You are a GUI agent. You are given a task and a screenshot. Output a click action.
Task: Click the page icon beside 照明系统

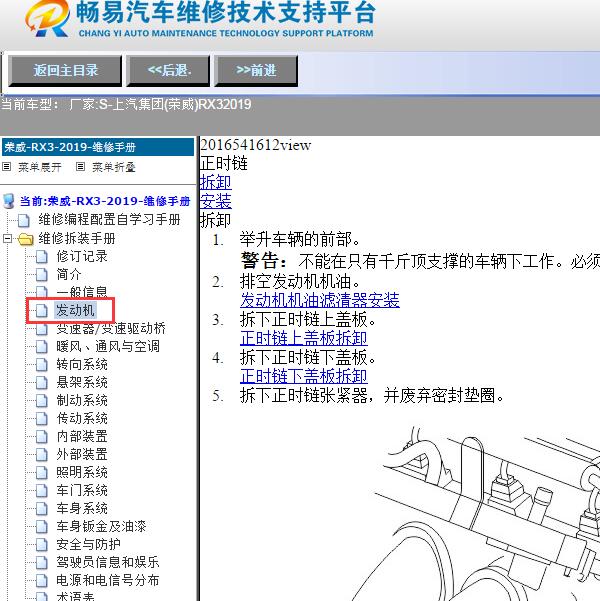click(x=42, y=473)
